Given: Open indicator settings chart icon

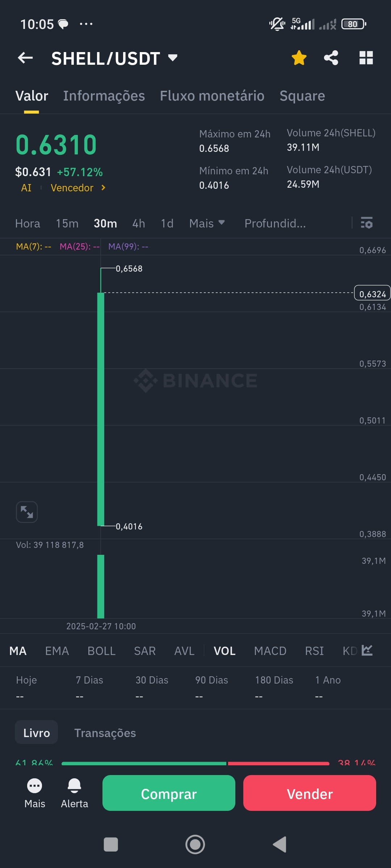Looking at the screenshot, I should coord(367,650).
